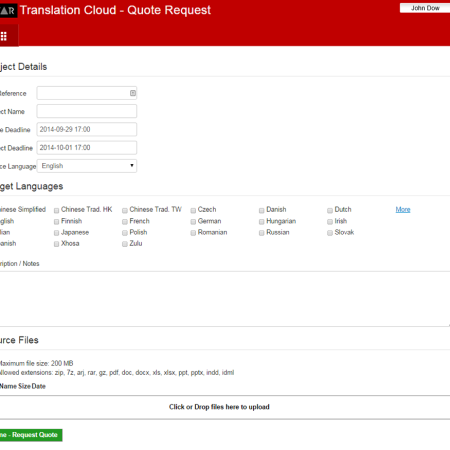The width and height of the screenshot is (450, 450).
Task: Click the STAR logo in header
Action: 8,11
